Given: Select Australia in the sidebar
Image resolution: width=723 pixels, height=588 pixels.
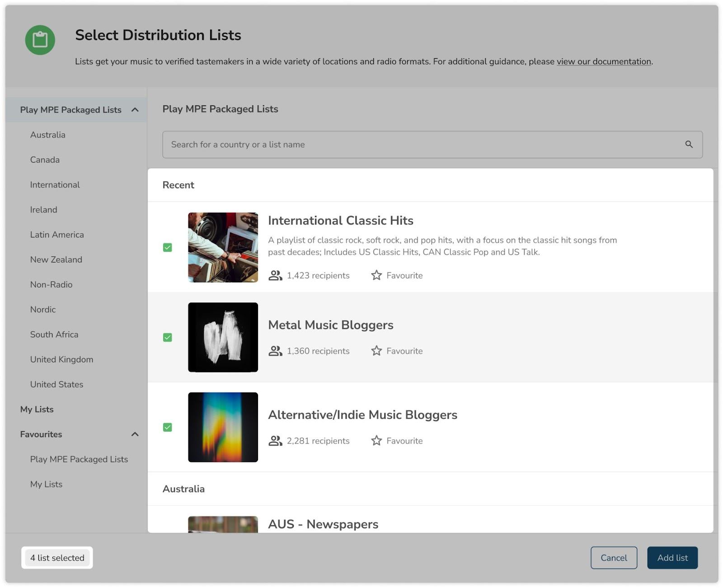Looking at the screenshot, I should [48, 135].
